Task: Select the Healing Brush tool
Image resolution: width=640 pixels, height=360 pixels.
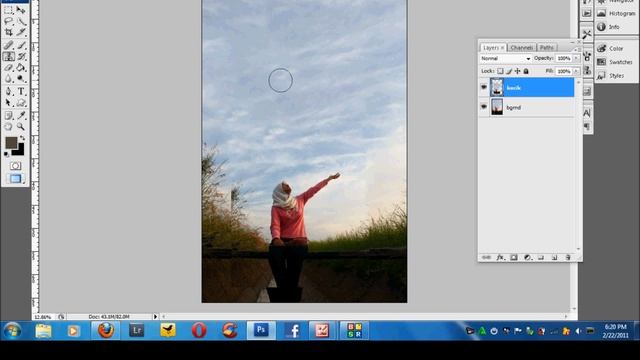Action: click(9, 45)
